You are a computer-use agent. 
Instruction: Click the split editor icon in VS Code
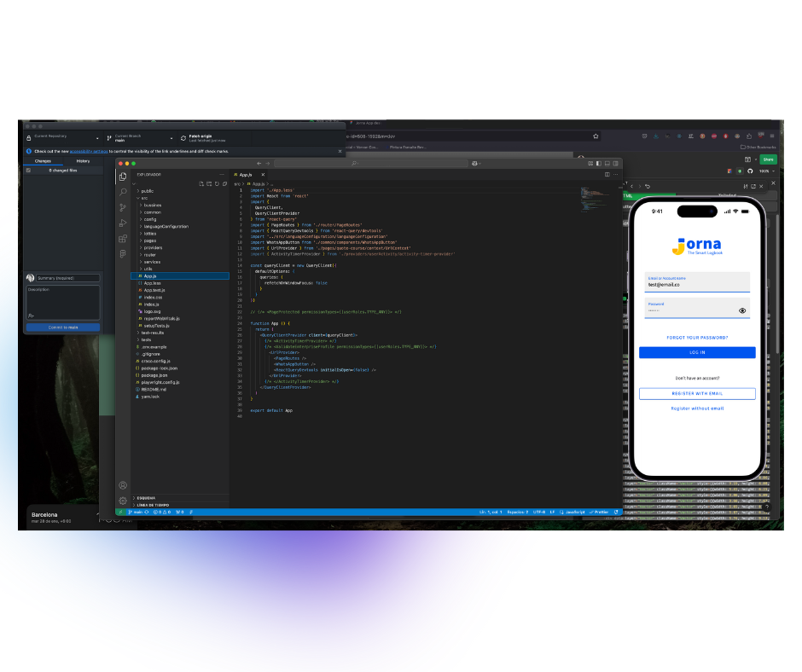point(607,174)
